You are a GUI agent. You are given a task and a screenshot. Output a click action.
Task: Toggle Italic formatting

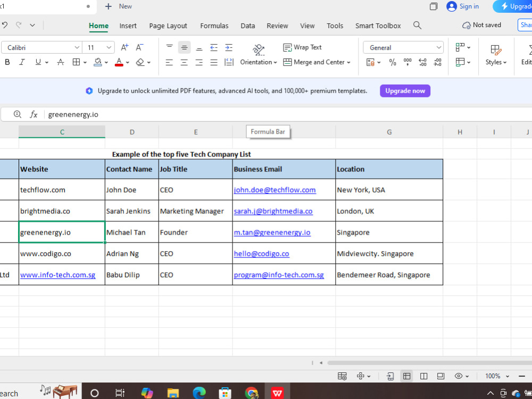[x=22, y=62]
